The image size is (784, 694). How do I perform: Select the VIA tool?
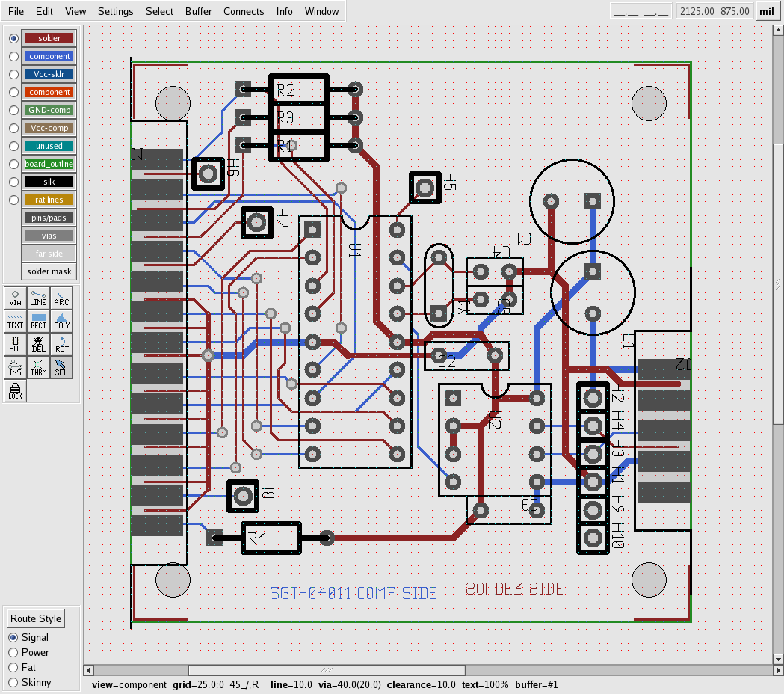(15, 298)
